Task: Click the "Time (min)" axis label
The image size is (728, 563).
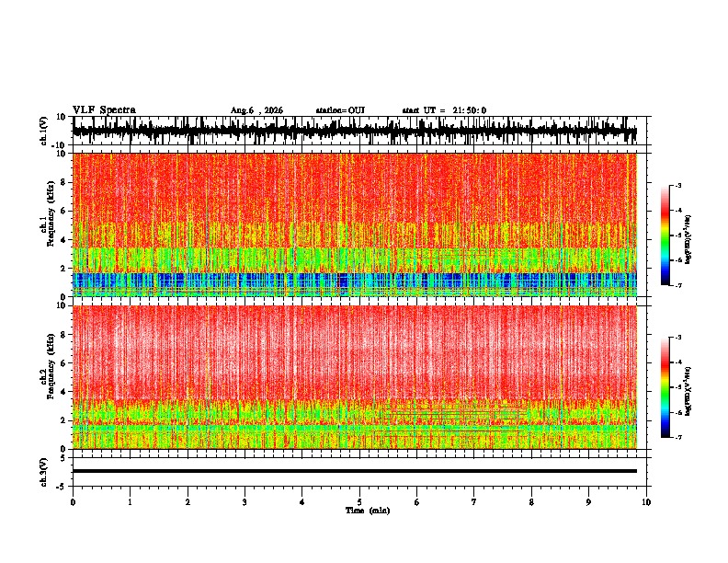Action: point(368,511)
